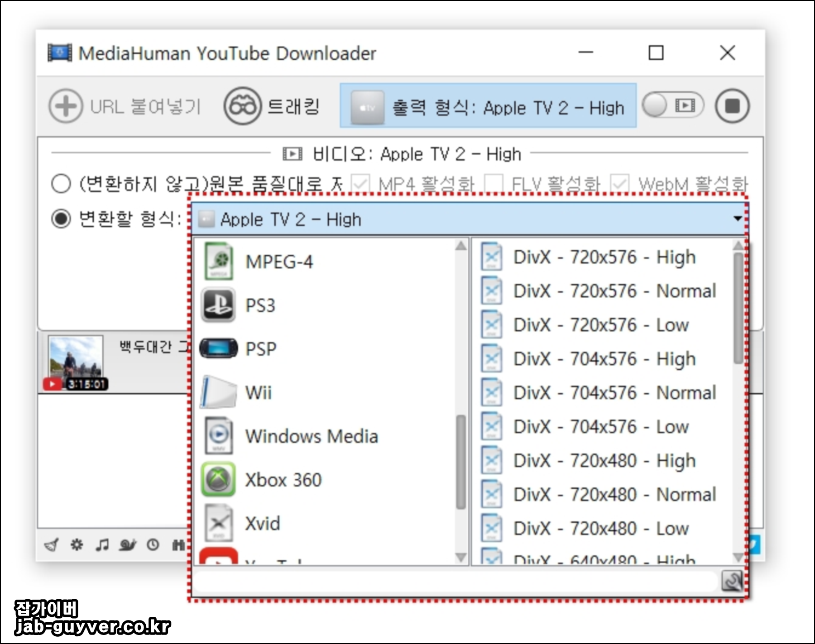
Task: Click scroll-down arrow of DivX preset list
Action: pyautogui.click(x=738, y=558)
